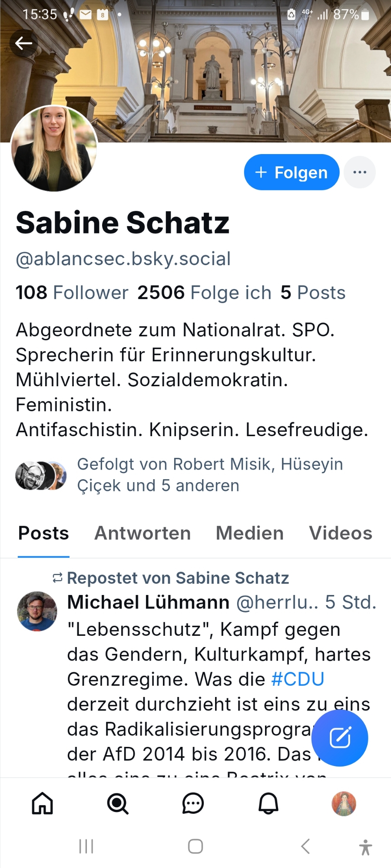
Task: Open Sabine Schatz's profile picture
Action: tap(54, 149)
